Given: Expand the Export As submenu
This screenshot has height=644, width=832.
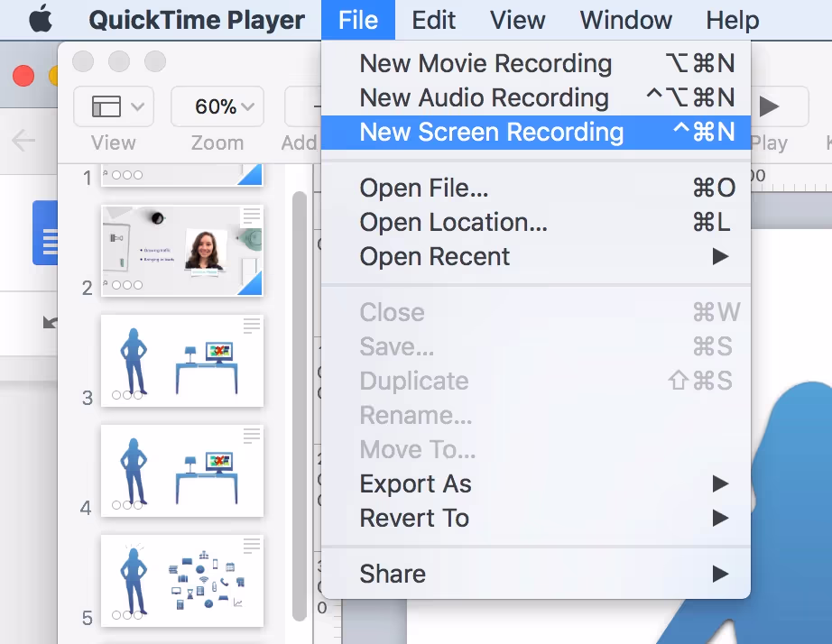Looking at the screenshot, I should coord(536,483).
